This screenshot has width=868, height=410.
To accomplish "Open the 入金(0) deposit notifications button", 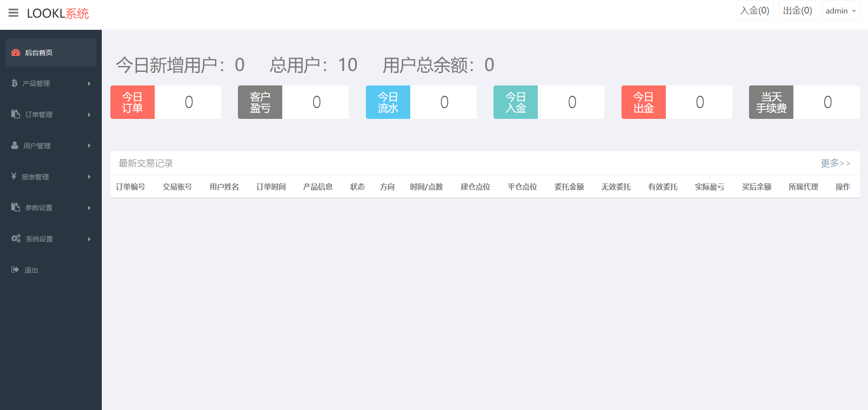I will click(x=754, y=11).
